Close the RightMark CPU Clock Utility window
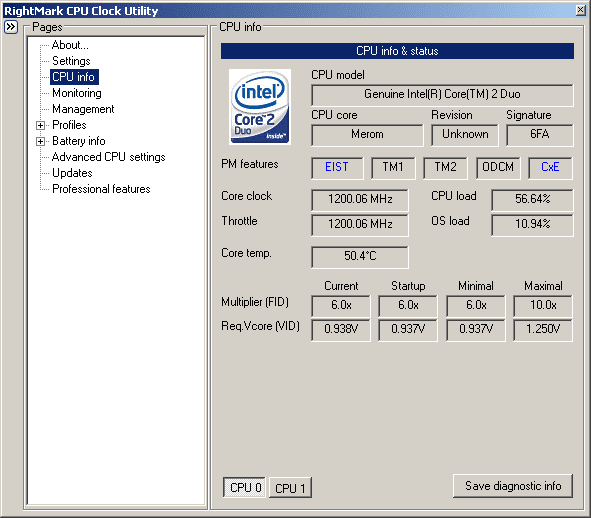591x518 pixels. [580, 11]
